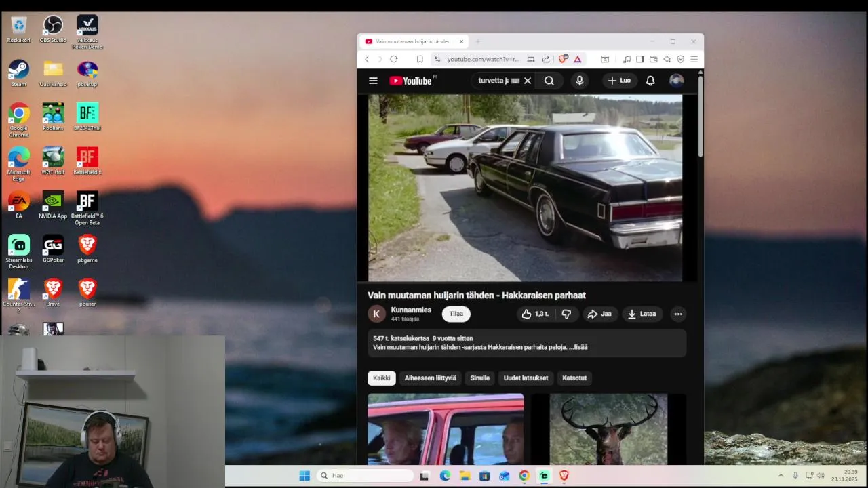Open the YouTube account avatar menu
The image size is (868, 488).
pos(676,81)
